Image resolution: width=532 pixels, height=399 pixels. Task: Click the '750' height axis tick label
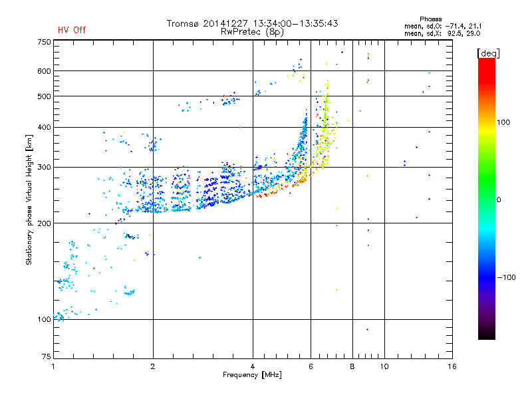pyautogui.click(x=44, y=43)
